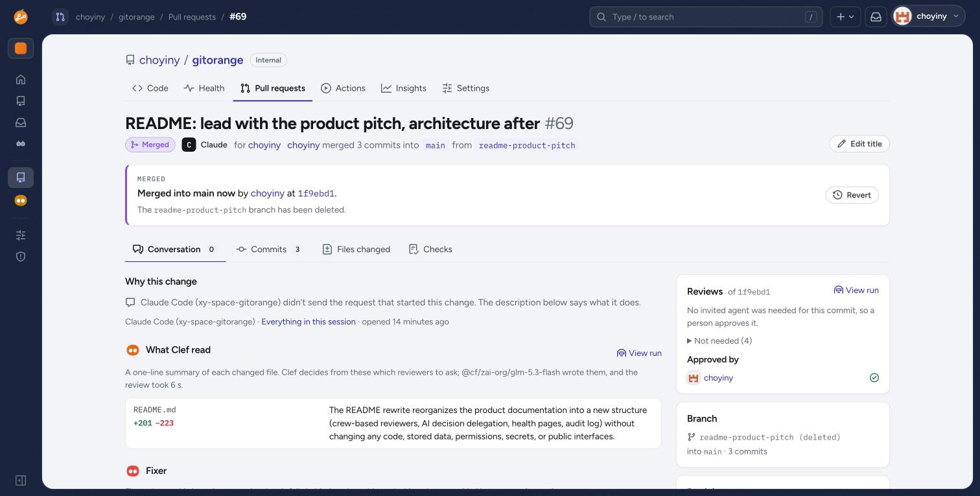Click choyiny avatar in Approved by
This screenshot has width=980, height=496.
[693, 378]
